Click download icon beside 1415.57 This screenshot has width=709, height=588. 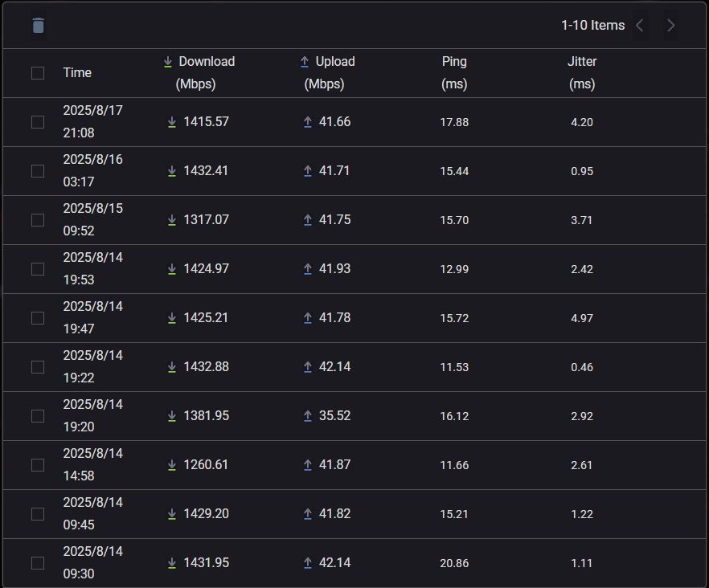[171, 122]
